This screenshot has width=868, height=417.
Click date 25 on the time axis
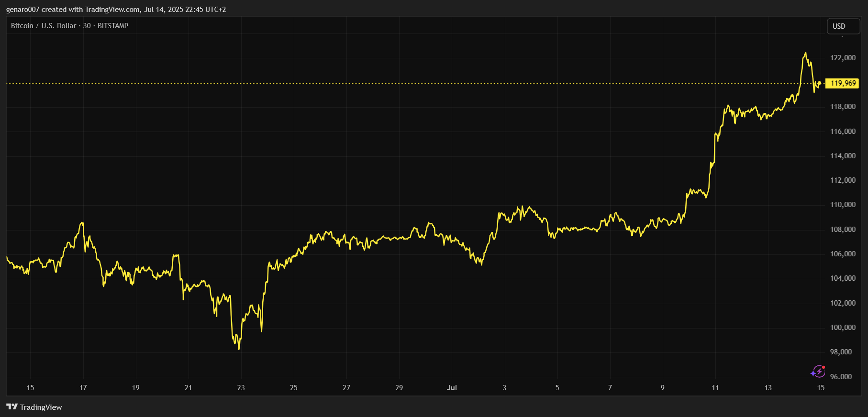[293, 388]
